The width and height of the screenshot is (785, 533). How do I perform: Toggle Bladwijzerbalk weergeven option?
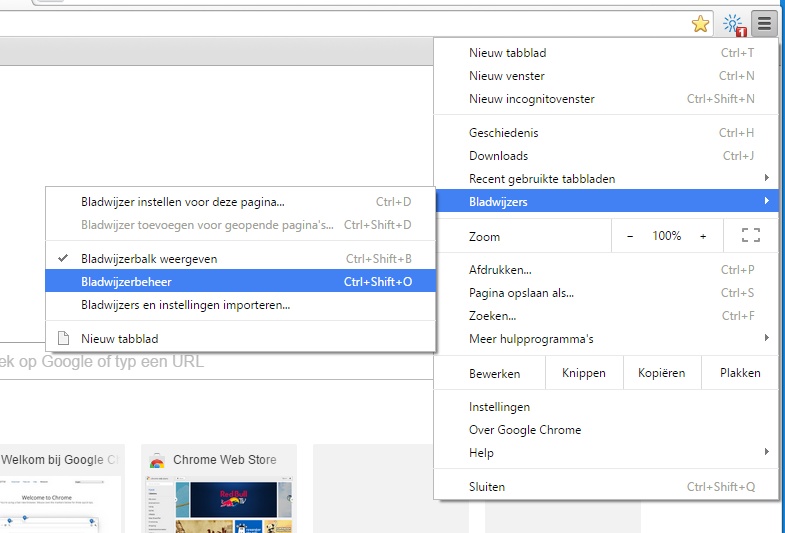[241, 259]
